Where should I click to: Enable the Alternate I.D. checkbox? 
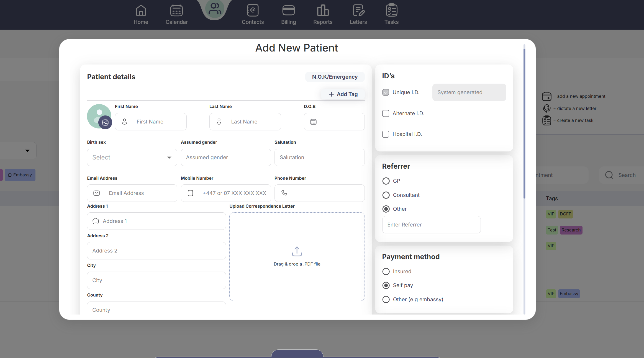pos(386,113)
